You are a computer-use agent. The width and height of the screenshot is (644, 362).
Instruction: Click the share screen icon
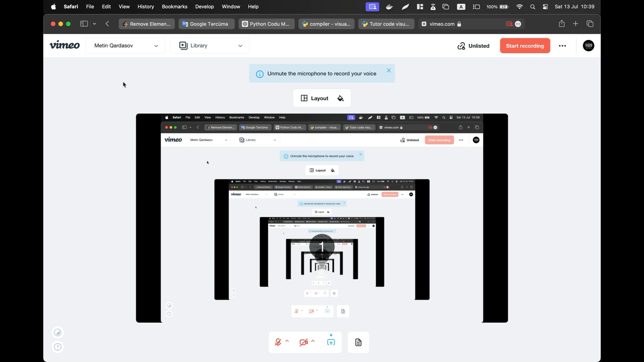pyautogui.click(x=331, y=342)
